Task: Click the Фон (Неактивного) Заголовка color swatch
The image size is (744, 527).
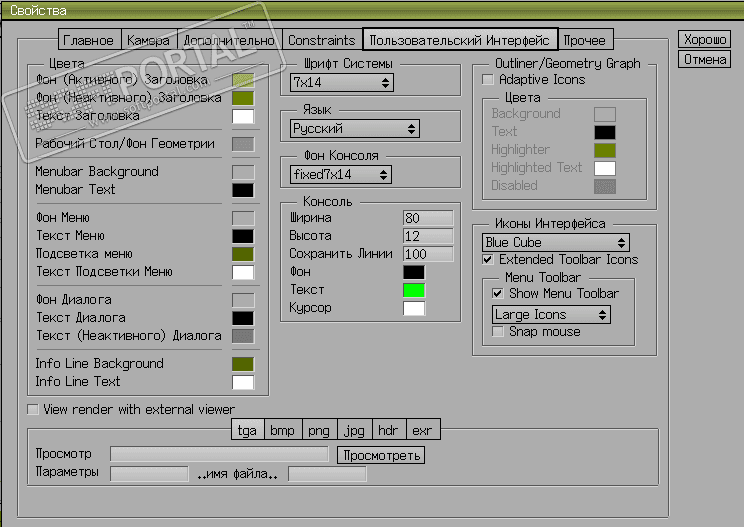Action: pyautogui.click(x=243, y=98)
